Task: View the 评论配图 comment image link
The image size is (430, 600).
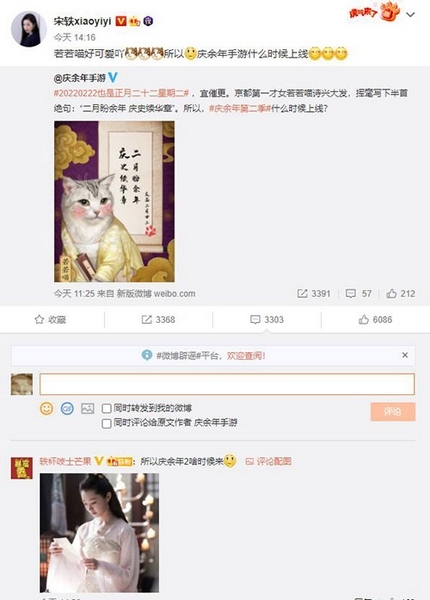Action: (x=269, y=461)
